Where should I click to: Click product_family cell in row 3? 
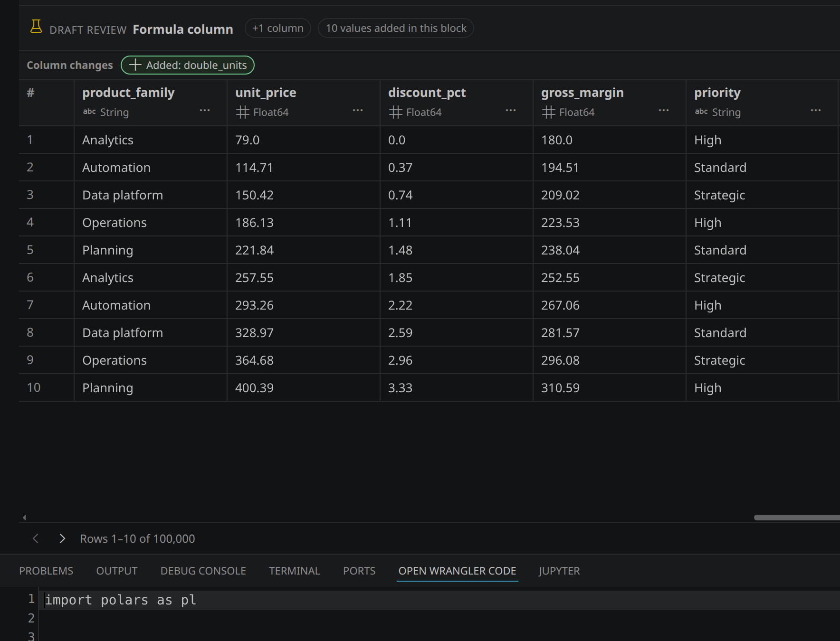[151, 195]
